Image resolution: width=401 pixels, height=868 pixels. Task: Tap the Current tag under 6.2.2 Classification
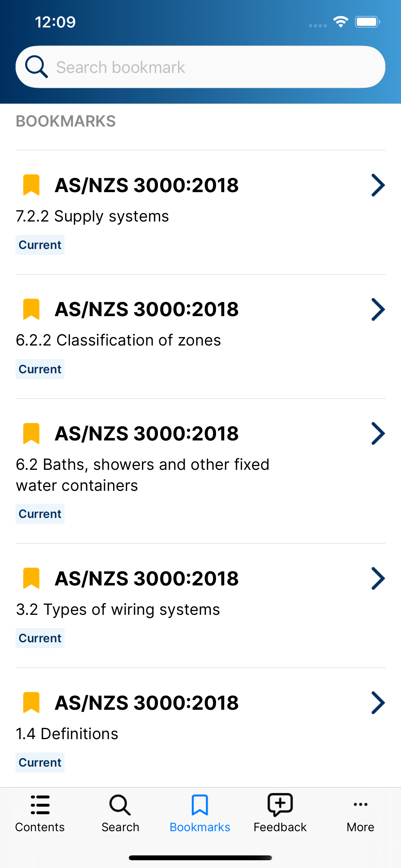point(40,369)
